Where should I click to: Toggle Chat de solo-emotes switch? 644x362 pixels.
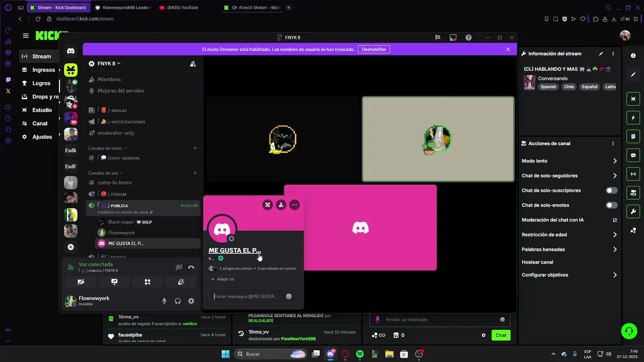612,205
